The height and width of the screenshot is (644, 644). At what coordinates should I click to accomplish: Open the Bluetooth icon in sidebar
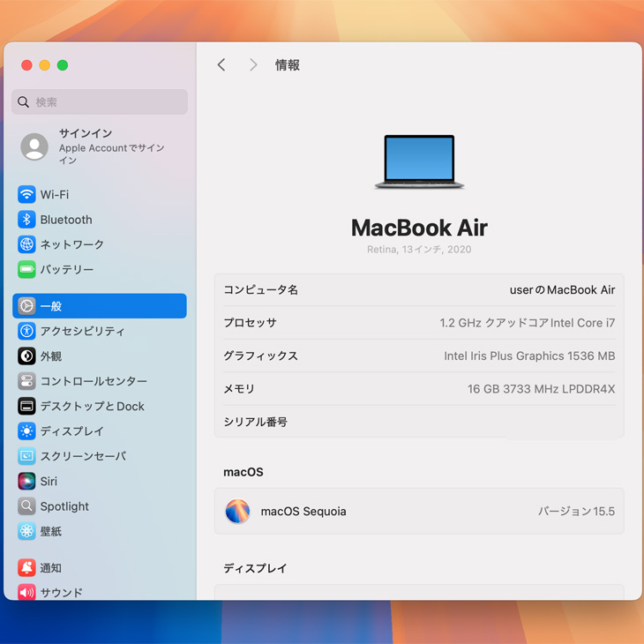click(x=26, y=220)
